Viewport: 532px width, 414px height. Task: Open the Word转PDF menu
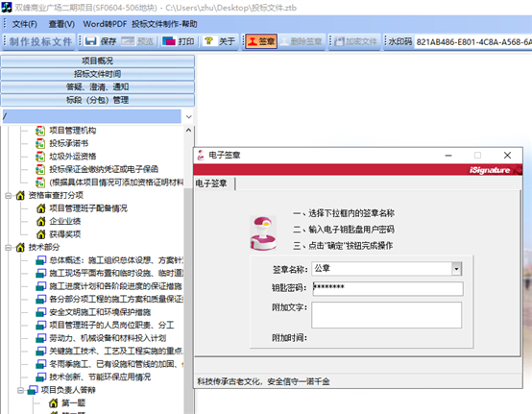coord(105,24)
